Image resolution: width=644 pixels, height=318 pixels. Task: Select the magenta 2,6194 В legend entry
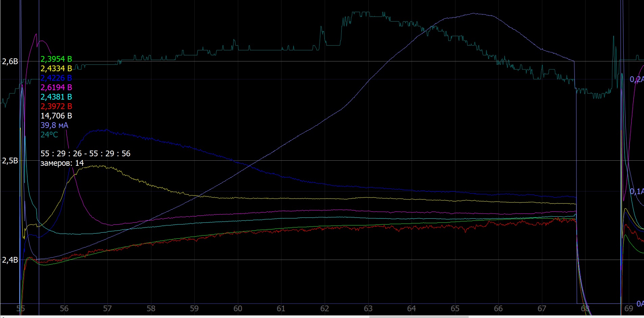[56, 87]
